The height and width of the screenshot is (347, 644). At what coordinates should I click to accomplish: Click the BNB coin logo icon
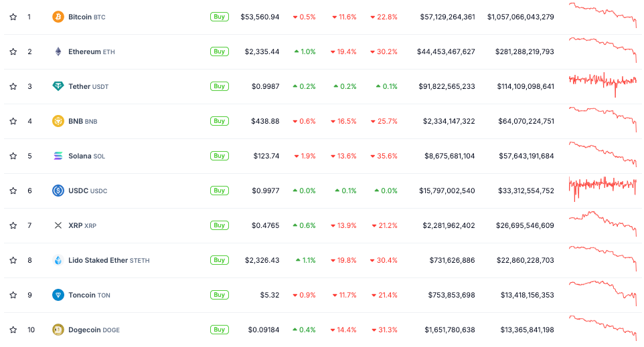(x=58, y=121)
